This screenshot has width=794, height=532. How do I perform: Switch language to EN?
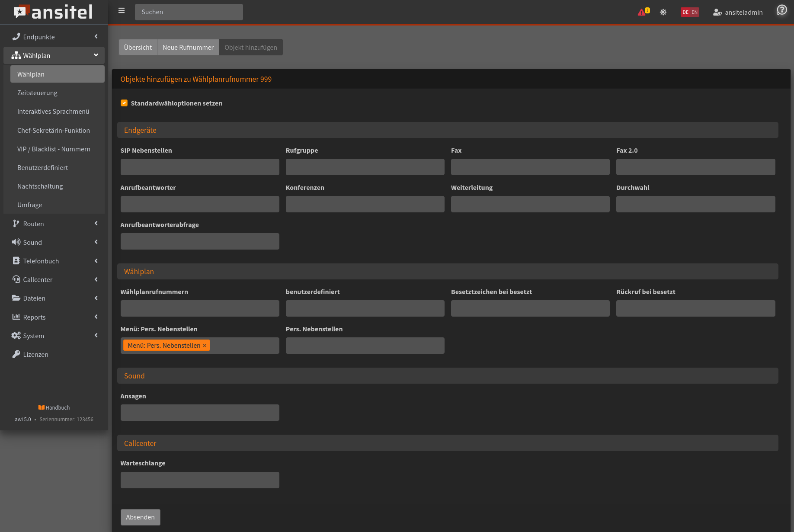click(695, 12)
